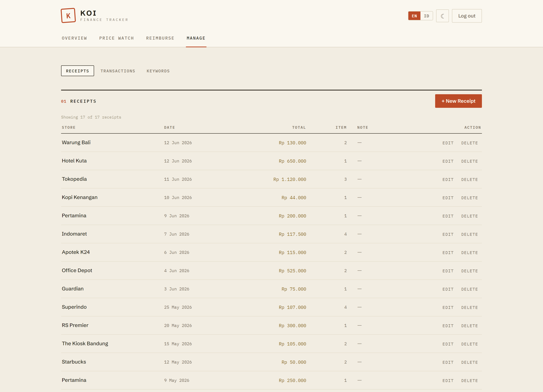Click the Warung Bali store name
The width and height of the screenshot is (543, 392).
point(76,142)
